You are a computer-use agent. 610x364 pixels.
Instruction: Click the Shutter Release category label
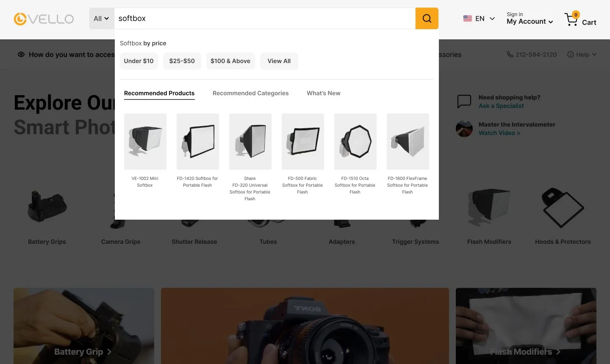pyautogui.click(x=194, y=242)
